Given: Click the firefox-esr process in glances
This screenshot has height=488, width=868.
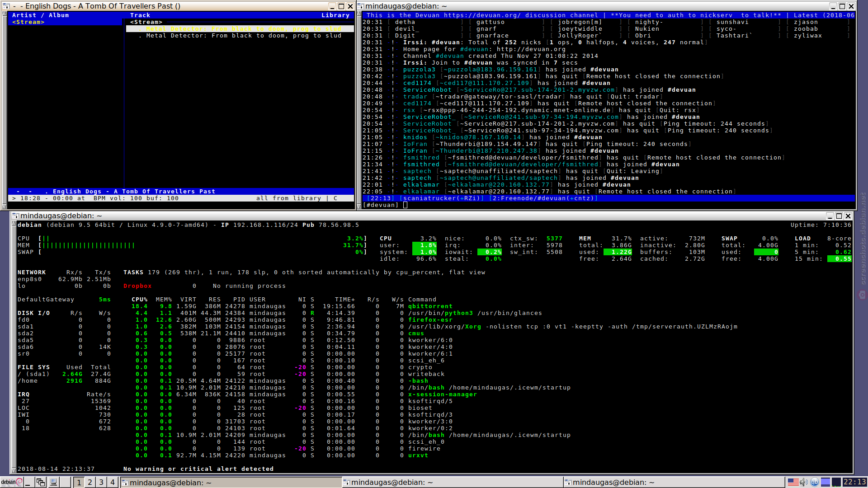Looking at the screenshot, I should pyautogui.click(x=430, y=319).
